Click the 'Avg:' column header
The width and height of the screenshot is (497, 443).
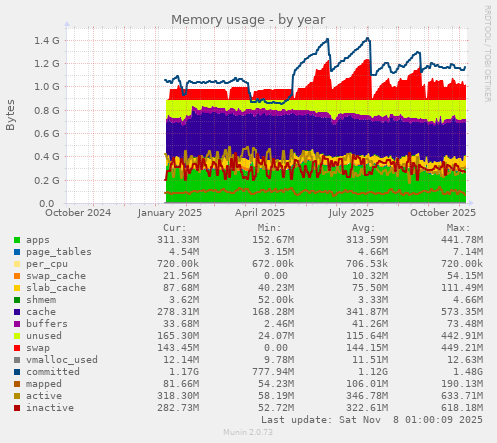364,228
